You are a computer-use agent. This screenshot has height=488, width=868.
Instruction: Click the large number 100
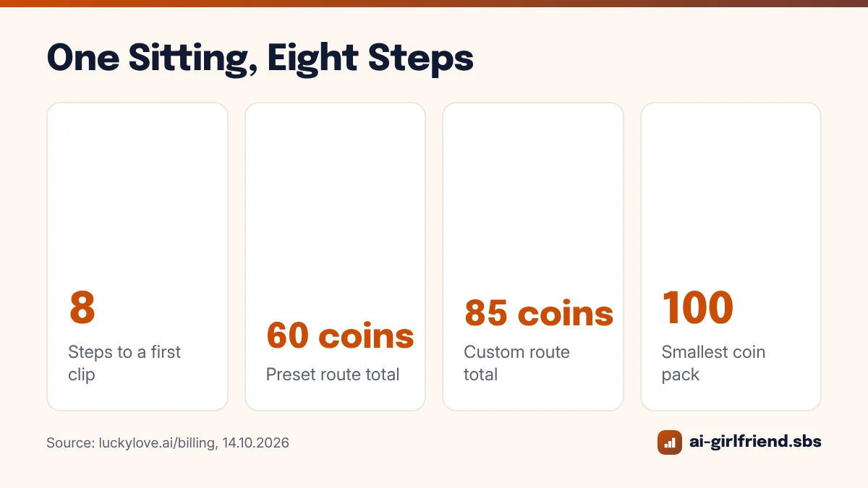click(697, 307)
